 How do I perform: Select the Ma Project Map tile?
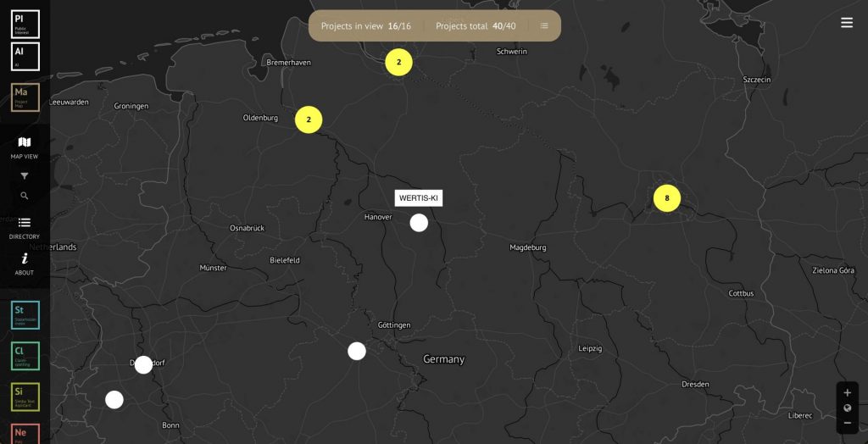pyautogui.click(x=25, y=97)
